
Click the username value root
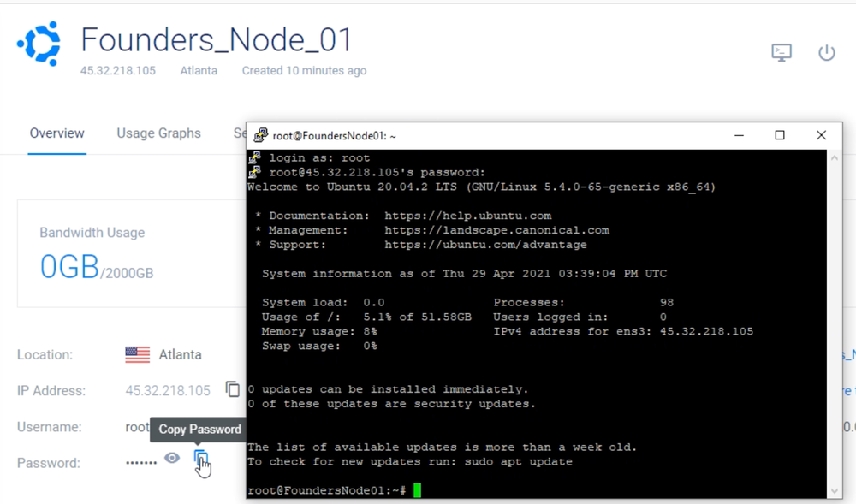click(137, 427)
